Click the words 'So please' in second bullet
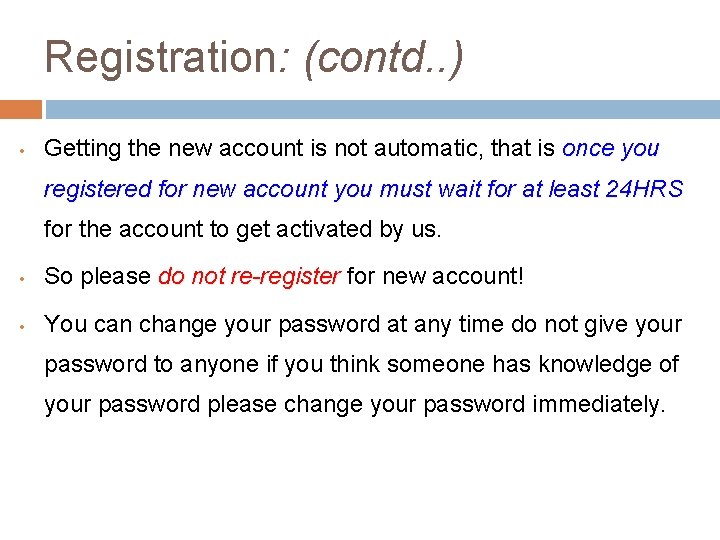 click(97, 277)
